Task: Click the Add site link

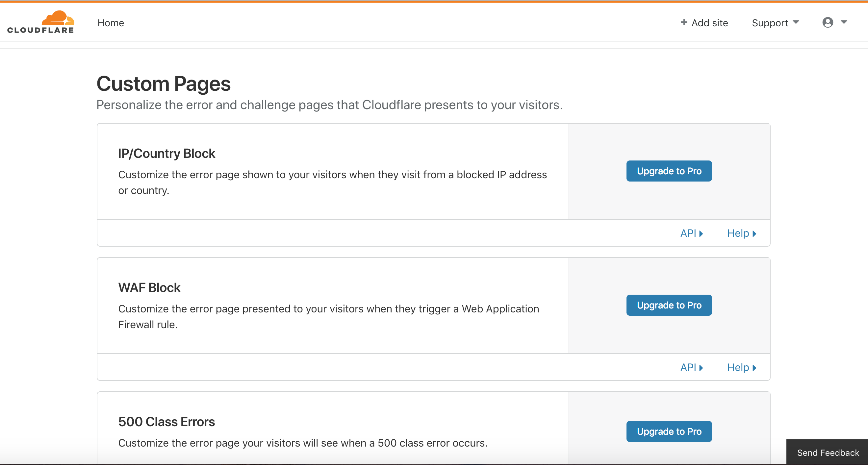Action: click(709, 23)
